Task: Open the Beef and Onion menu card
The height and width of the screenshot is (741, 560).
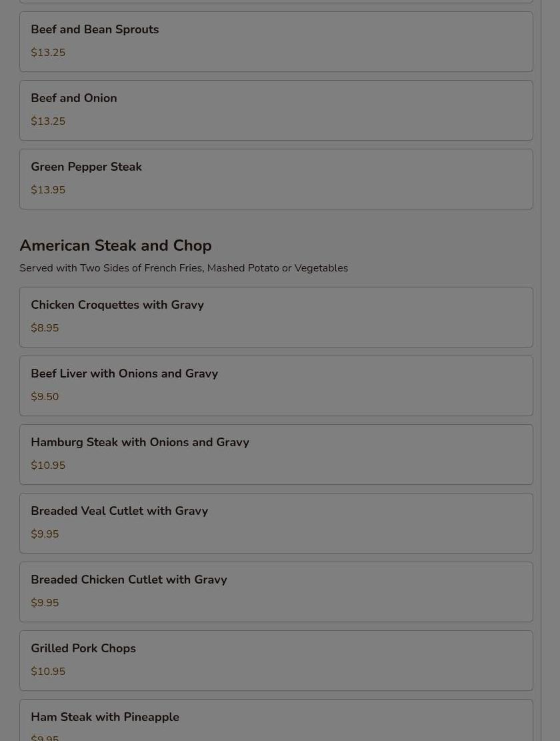Action: pos(276,110)
